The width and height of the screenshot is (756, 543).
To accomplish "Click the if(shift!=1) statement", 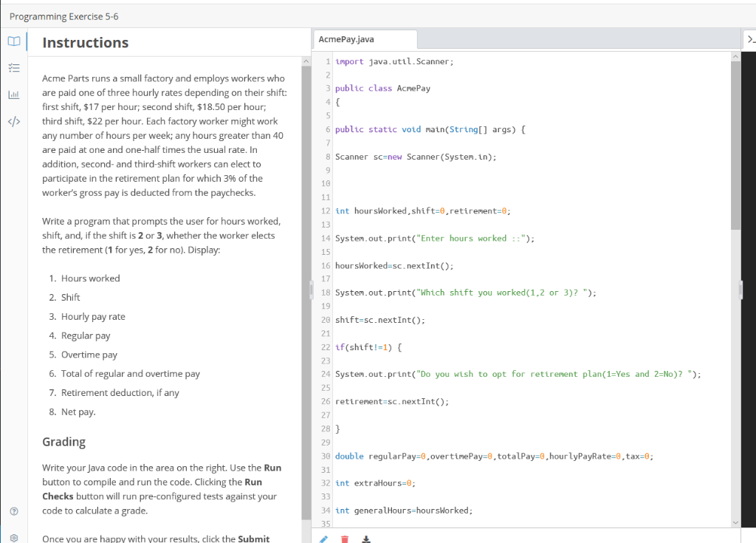I will point(368,347).
